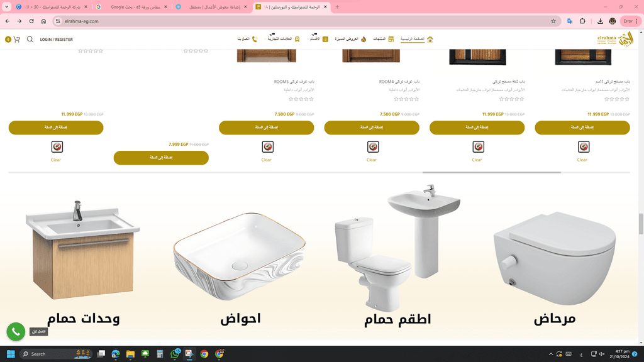This screenshot has height=362, width=644.
Task: Click LOGIN / REGISTER link
Action: coord(56,40)
